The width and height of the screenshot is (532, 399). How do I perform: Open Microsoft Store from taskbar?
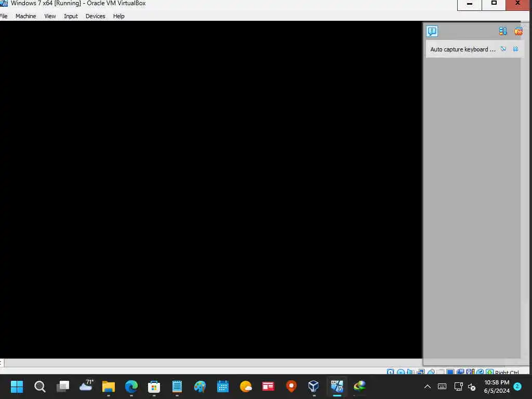(154, 387)
